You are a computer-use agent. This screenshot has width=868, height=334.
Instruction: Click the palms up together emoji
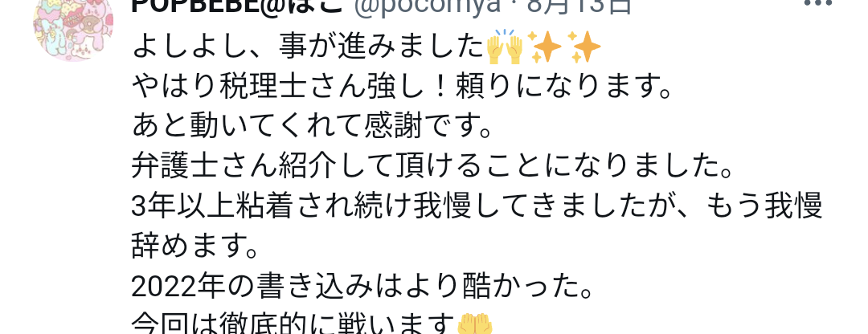click(474, 324)
